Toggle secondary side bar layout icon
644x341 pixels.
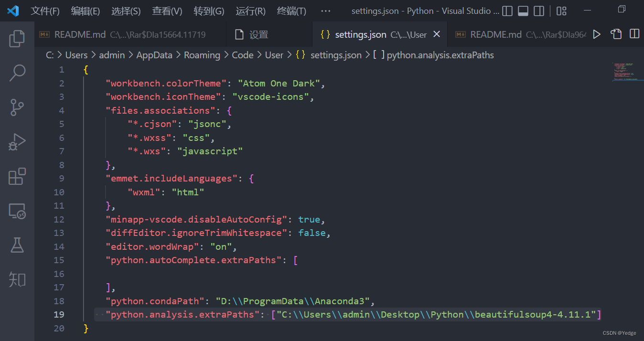point(538,11)
